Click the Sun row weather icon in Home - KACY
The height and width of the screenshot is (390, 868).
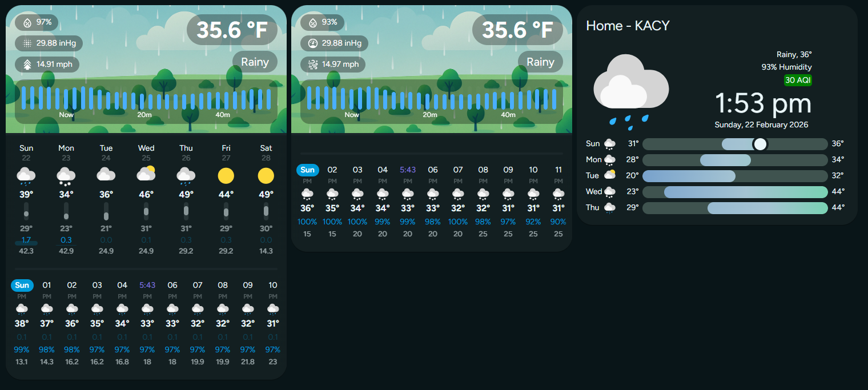tap(610, 144)
